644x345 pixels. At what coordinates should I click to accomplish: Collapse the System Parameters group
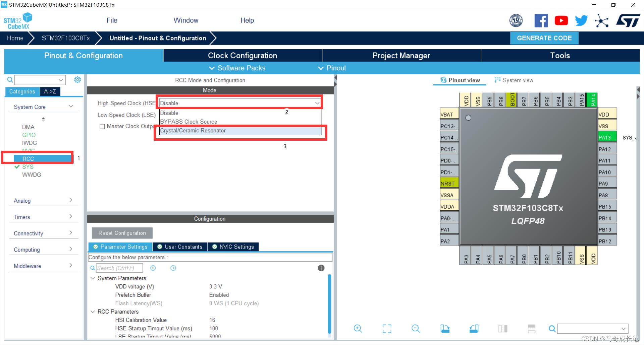point(93,278)
